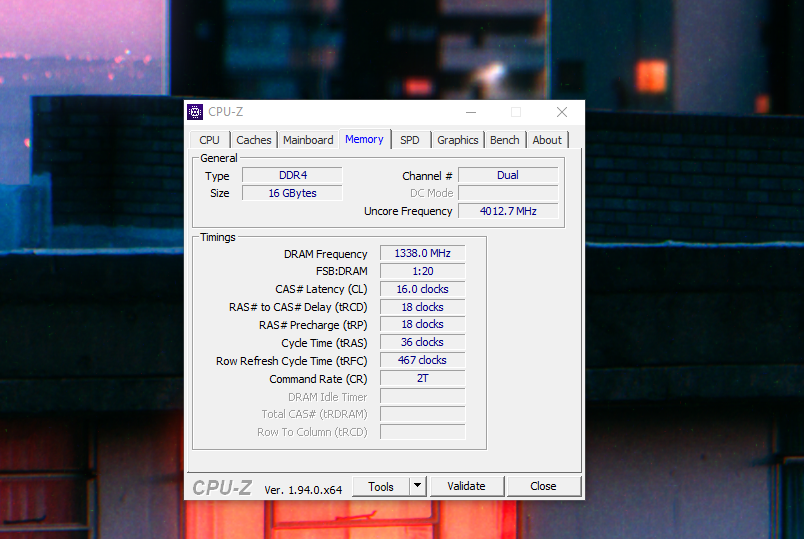Viewport: 804px width, 539px height.
Task: Open the Caches tab
Action: (x=254, y=140)
